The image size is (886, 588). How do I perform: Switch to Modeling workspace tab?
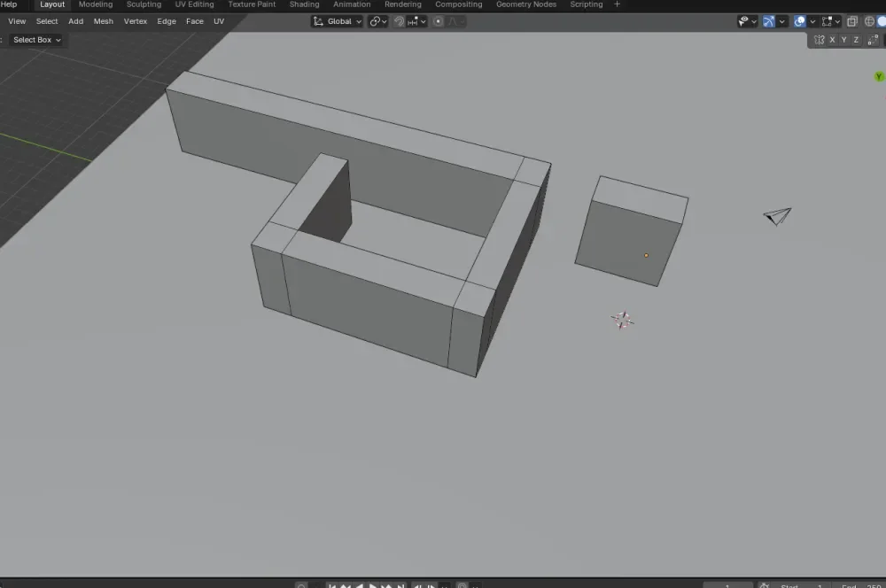pyautogui.click(x=96, y=4)
